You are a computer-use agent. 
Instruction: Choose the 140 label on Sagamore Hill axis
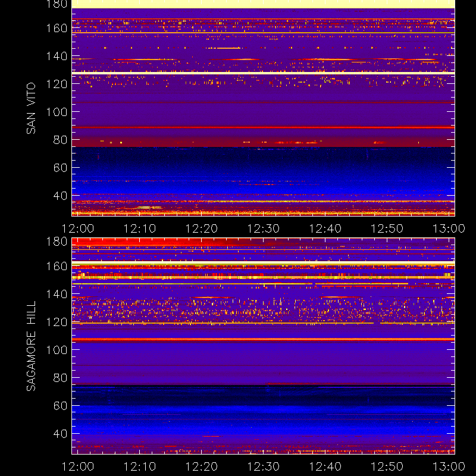(x=57, y=294)
